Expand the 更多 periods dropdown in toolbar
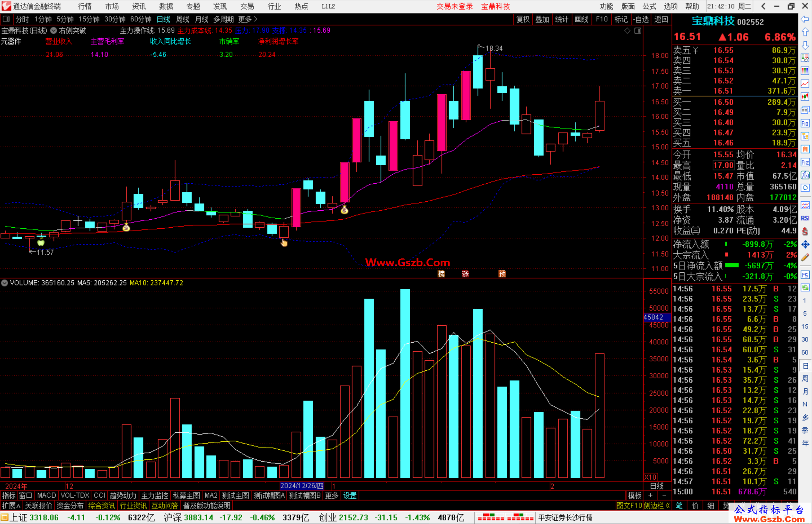 [x=248, y=19]
